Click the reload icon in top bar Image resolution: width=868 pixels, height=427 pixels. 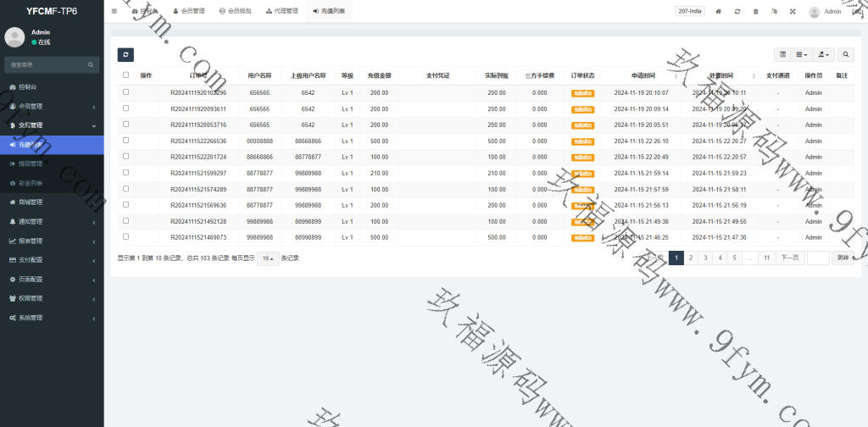(x=737, y=12)
